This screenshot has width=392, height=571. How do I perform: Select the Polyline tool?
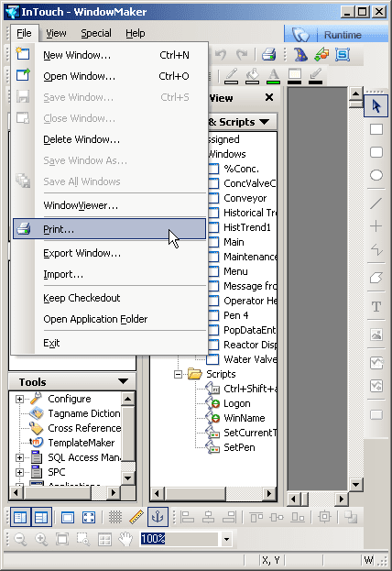[x=376, y=249]
